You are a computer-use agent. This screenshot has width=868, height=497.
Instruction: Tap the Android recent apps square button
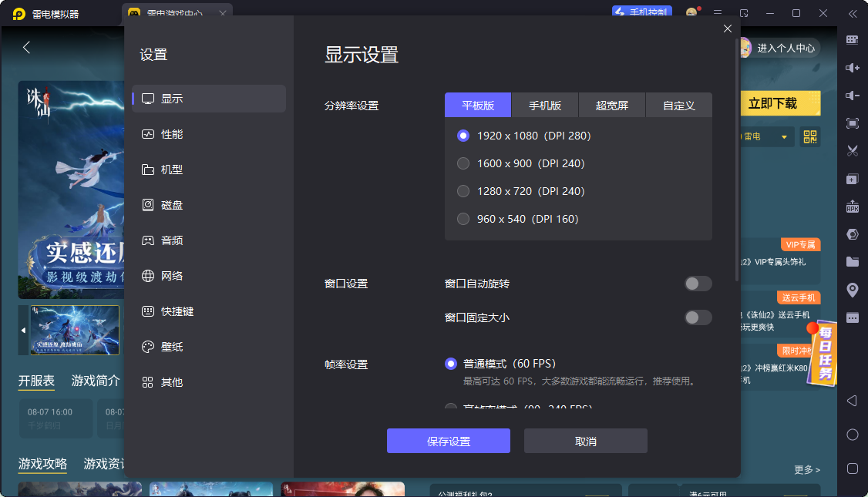pos(853,468)
